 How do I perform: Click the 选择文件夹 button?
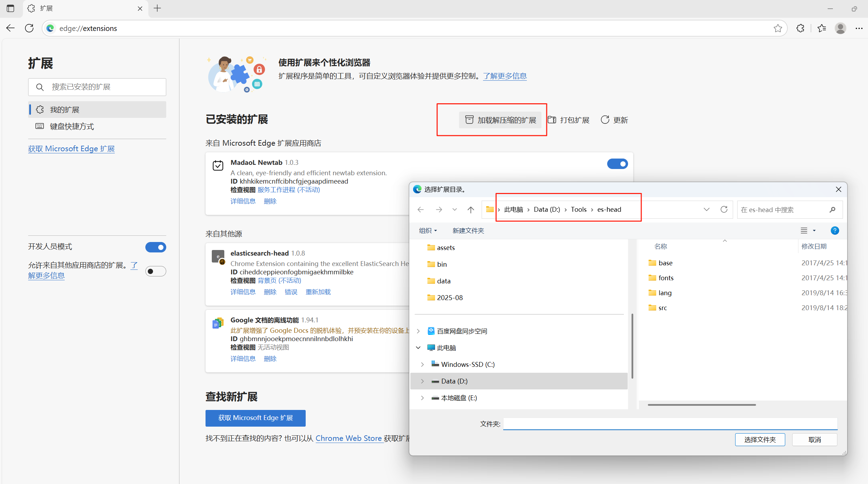759,439
